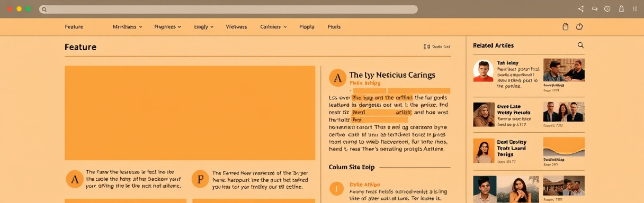
Task: Open the large orange hero image
Action: [x=190, y=113]
